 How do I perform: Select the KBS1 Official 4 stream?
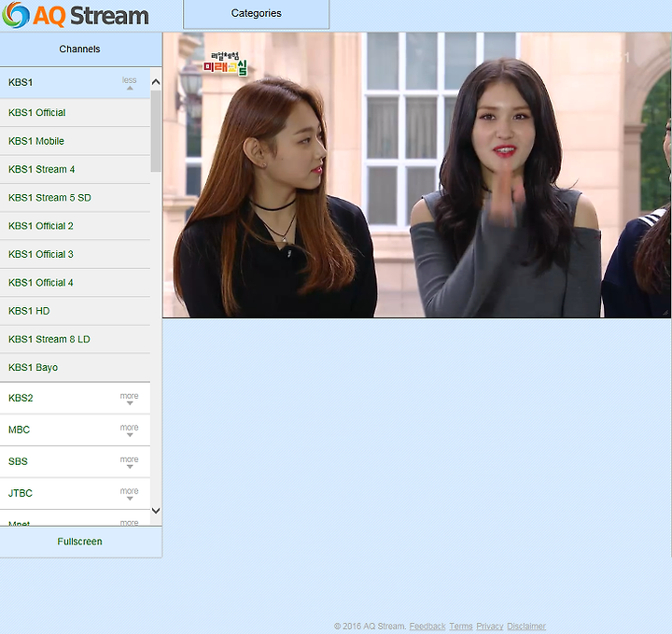click(x=75, y=283)
